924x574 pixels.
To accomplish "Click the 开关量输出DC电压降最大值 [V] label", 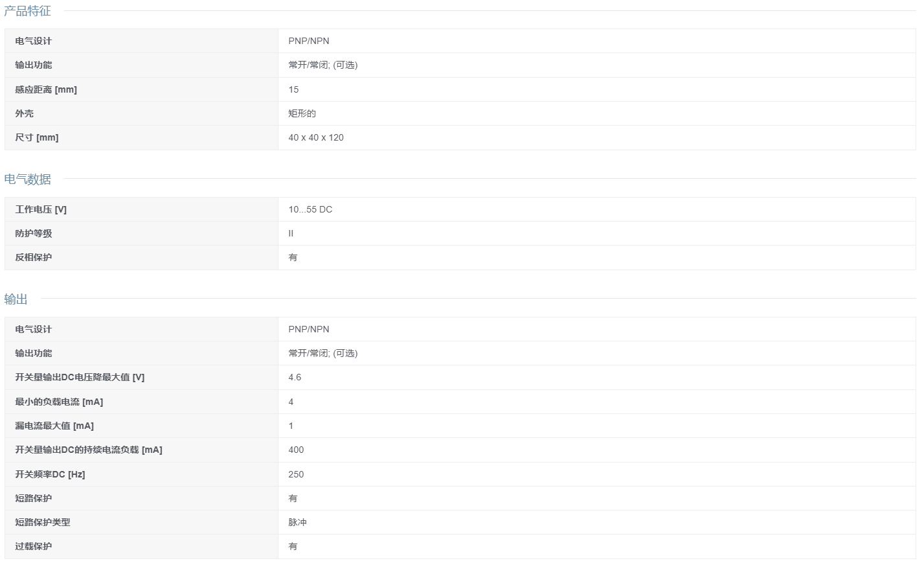I will [x=80, y=377].
